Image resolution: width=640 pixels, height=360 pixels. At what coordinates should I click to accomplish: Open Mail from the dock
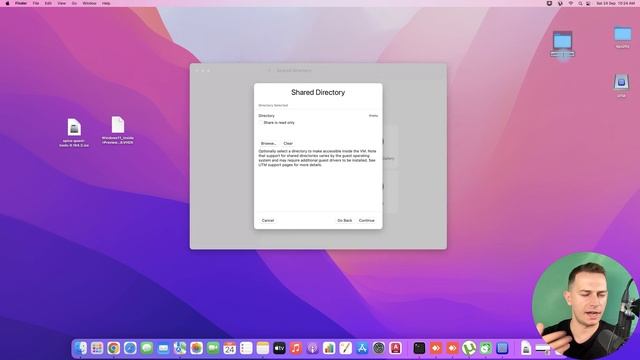pyautogui.click(x=163, y=348)
